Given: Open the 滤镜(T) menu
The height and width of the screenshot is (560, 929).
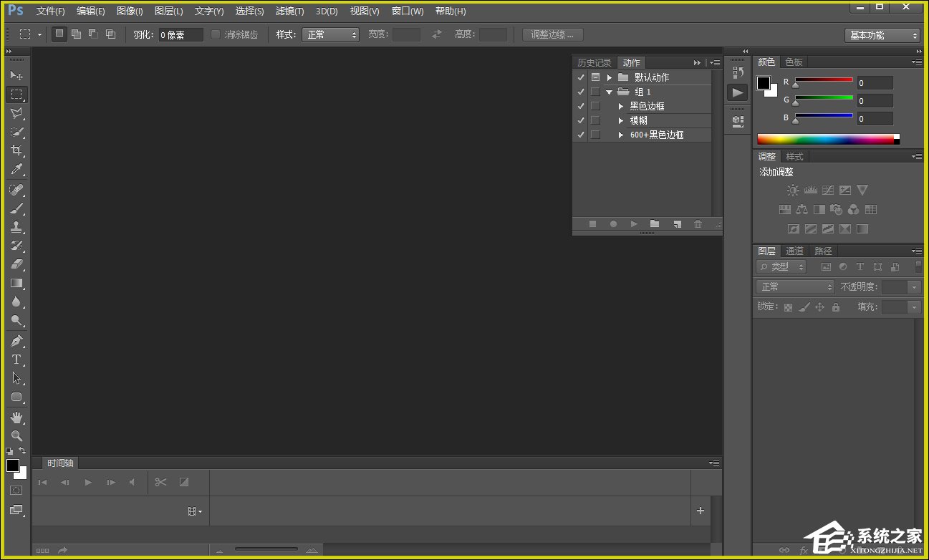Looking at the screenshot, I should [x=289, y=11].
